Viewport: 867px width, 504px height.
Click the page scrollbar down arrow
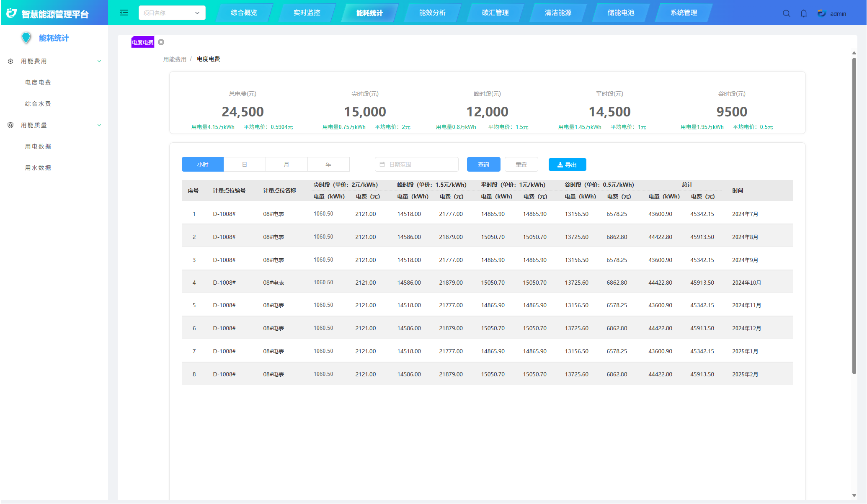[854, 496]
